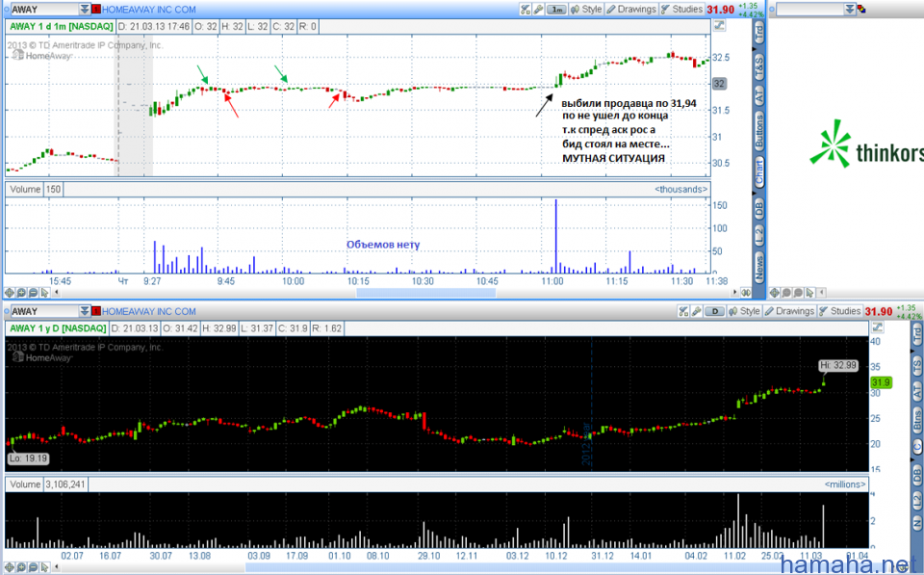Viewport: 924px width, 575px height.
Task: Open Studies menu in upper chart
Action: [687, 10]
